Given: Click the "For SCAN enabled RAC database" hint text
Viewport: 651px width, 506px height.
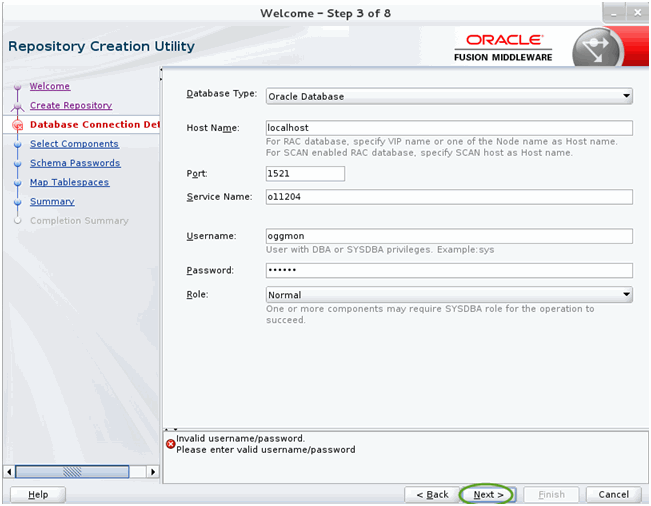Looking at the screenshot, I should click(419, 153).
